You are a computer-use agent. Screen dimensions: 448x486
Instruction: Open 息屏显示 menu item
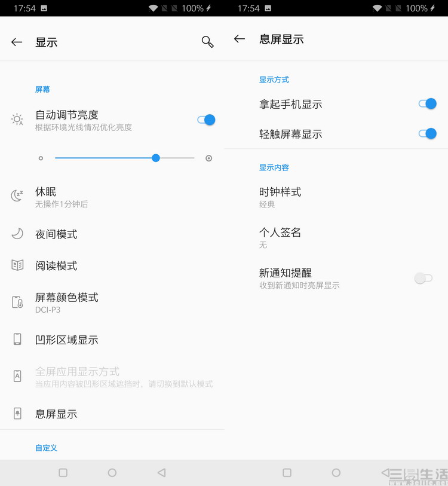pos(56,414)
